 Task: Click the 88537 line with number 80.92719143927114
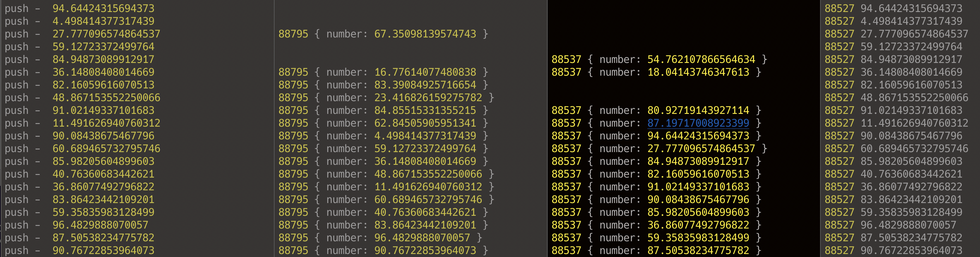tap(657, 110)
